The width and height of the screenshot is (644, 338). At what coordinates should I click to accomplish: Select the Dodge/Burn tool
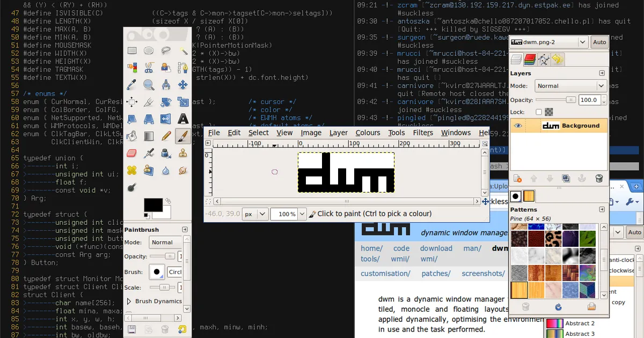[131, 188]
